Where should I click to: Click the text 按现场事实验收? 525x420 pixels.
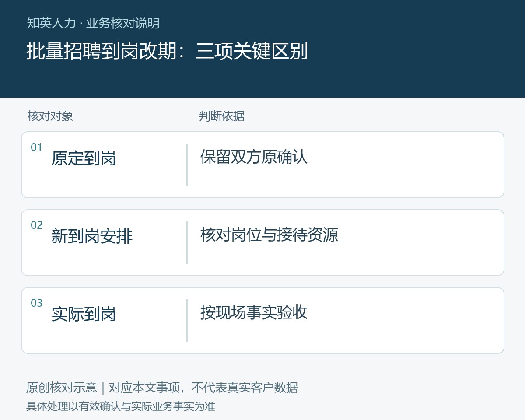[254, 312]
